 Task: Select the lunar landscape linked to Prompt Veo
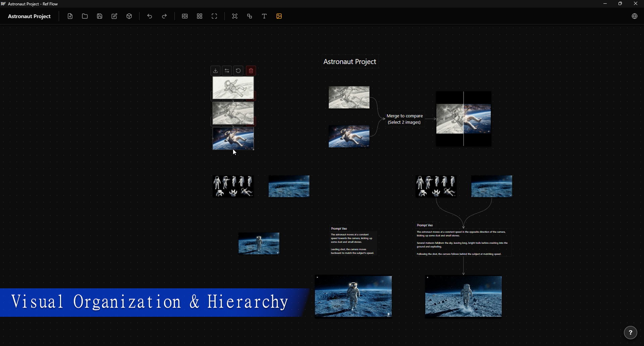click(492, 186)
